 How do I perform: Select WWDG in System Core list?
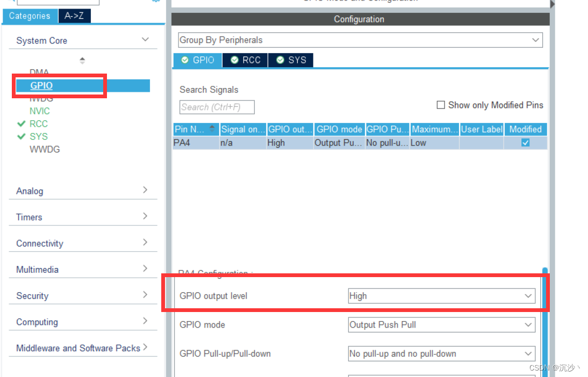point(45,149)
